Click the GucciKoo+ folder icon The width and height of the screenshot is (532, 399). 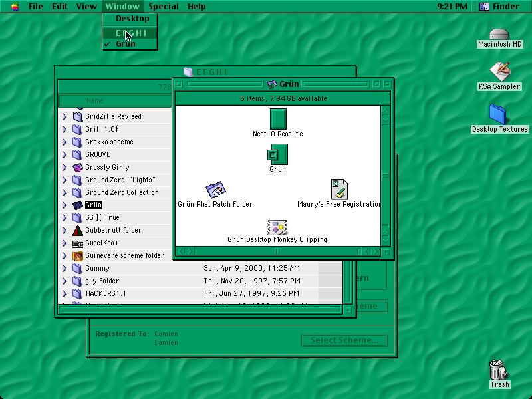78,243
